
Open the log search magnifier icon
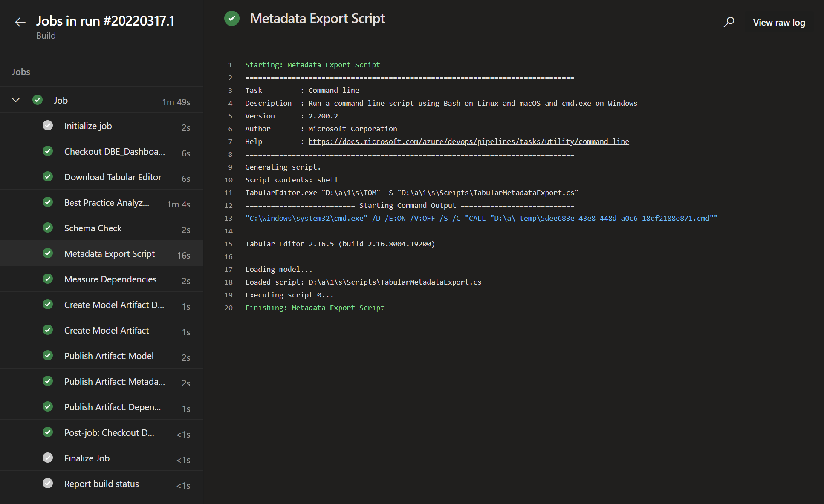tap(729, 22)
